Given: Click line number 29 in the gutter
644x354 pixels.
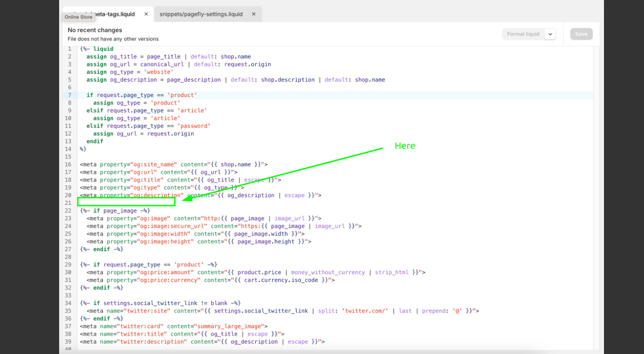Looking at the screenshot, I should (68, 265).
